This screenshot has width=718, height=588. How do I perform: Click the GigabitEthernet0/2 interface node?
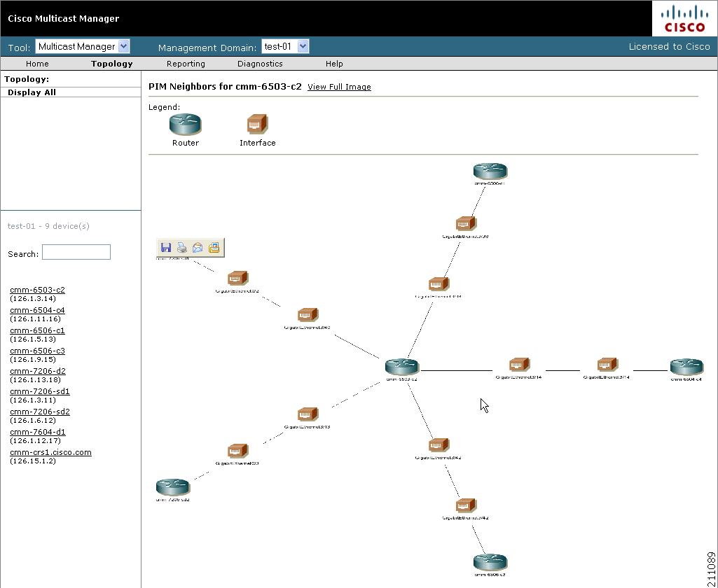click(237, 279)
